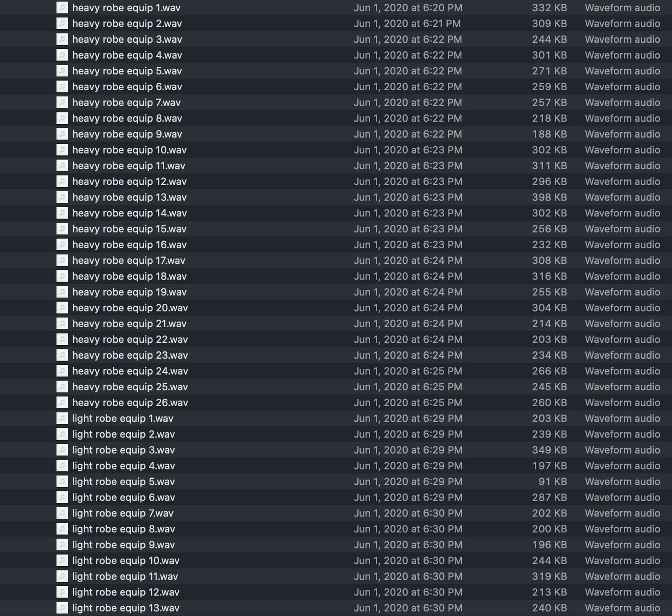Click the audio file icon for heavy robe equip 11.wav
672x616 pixels.
pos(62,166)
